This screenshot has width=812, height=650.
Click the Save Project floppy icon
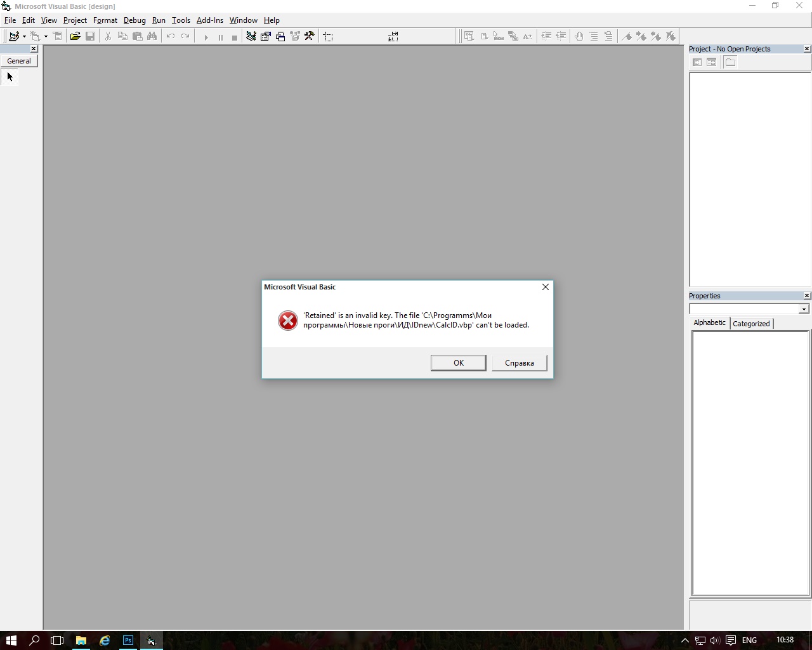[x=90, y=37]
